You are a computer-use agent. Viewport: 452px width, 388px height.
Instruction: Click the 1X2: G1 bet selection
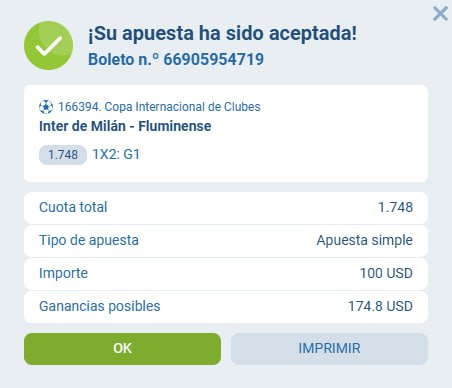tap(116, 154)
